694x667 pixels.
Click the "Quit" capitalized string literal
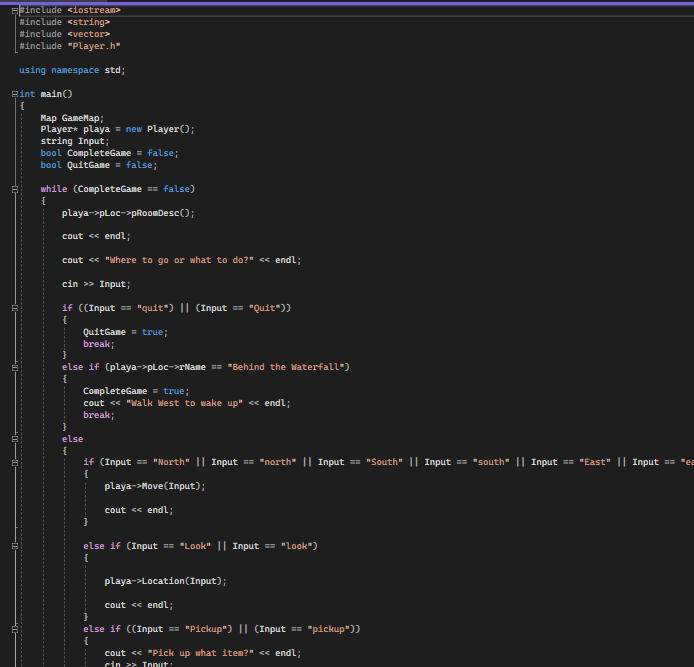tap(267, 308)
